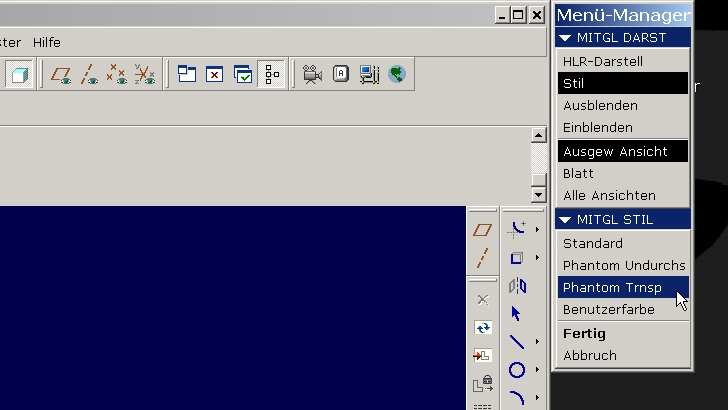Open flyout arrow beside the rectangle tool
This screenshot has width=728, height=410.
coord(537,258)
